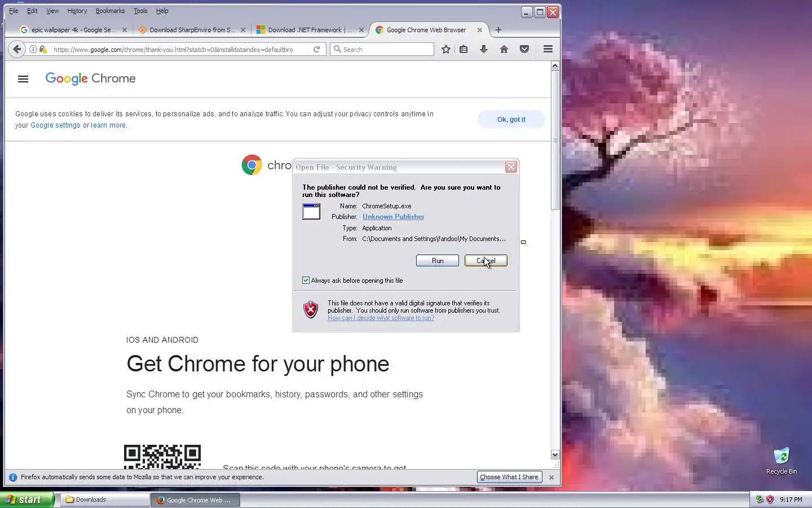The height and width of the screenshot is (508, 812).
Task: Click the application file icon in dialog
Action: coord(311,211)
